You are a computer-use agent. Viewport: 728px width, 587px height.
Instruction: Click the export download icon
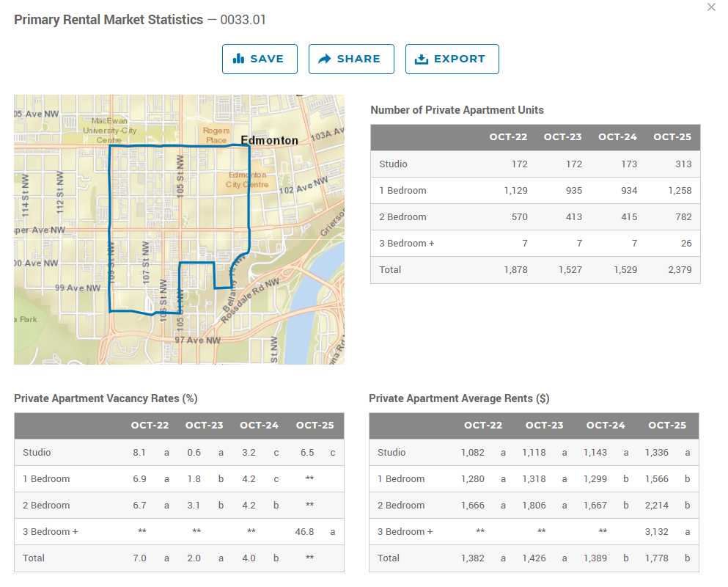click(x=421, y=59)
